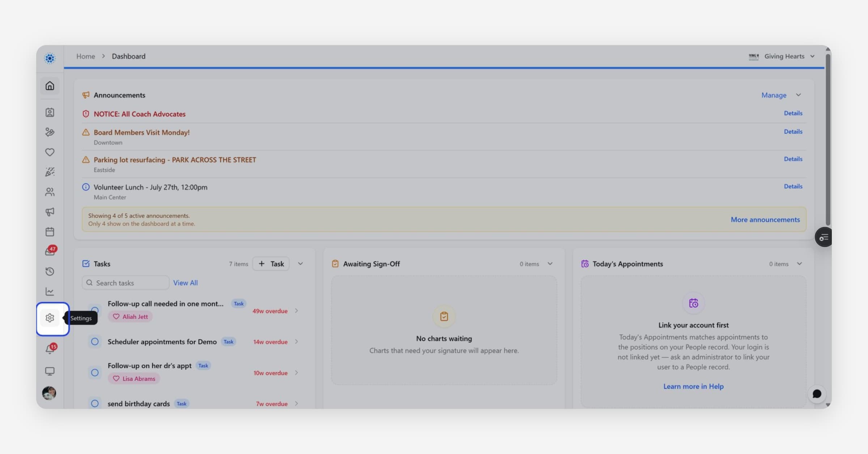
Task: View Details for Board Members Visit Monday
Action: point(793,131)
